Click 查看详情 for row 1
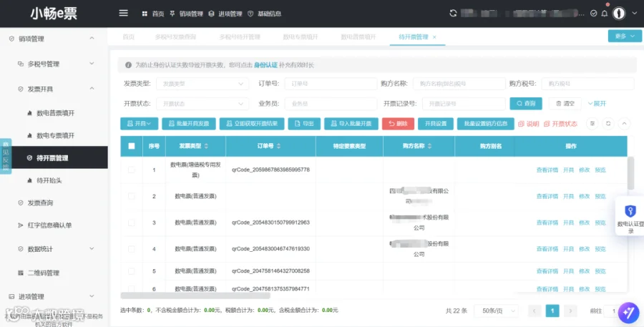Screen dimensions: 644x327 [x=547, y=170]
